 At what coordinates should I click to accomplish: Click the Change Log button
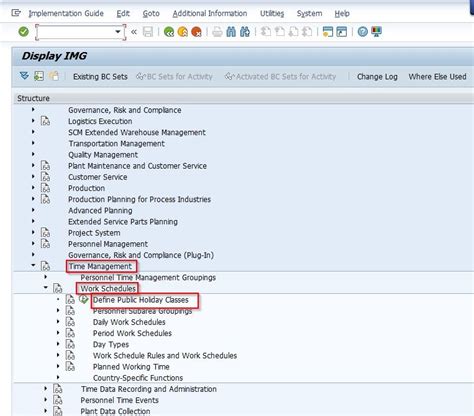(377, 77)
